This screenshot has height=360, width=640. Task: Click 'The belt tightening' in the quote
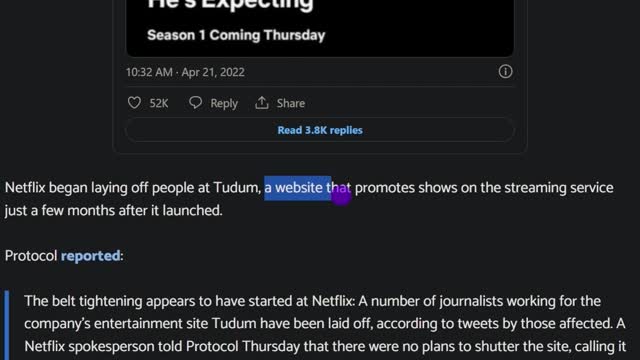tap(84, 301)
